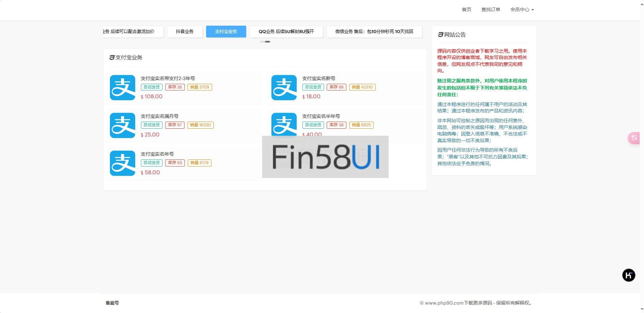Screen dimensions: 644x313
Task: Open the pink translate floating icon
Action: [x=634, y=138]
